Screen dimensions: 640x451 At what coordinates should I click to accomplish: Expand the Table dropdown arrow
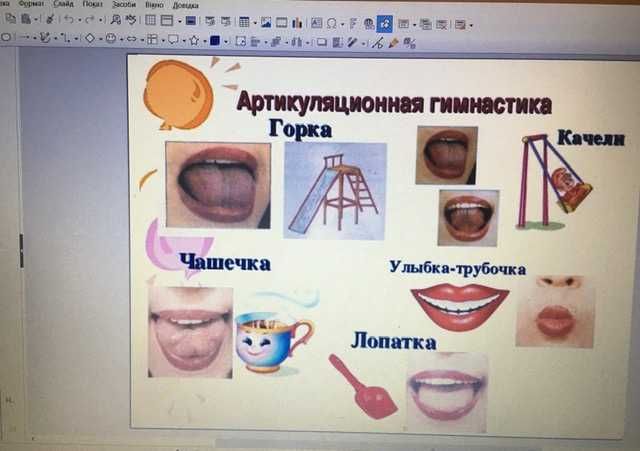pyautogui.click(x=255, y=23)
